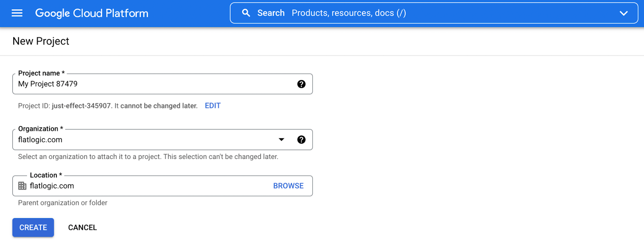
Task: Click the building icon in Location field
Action: coord(22,186)
